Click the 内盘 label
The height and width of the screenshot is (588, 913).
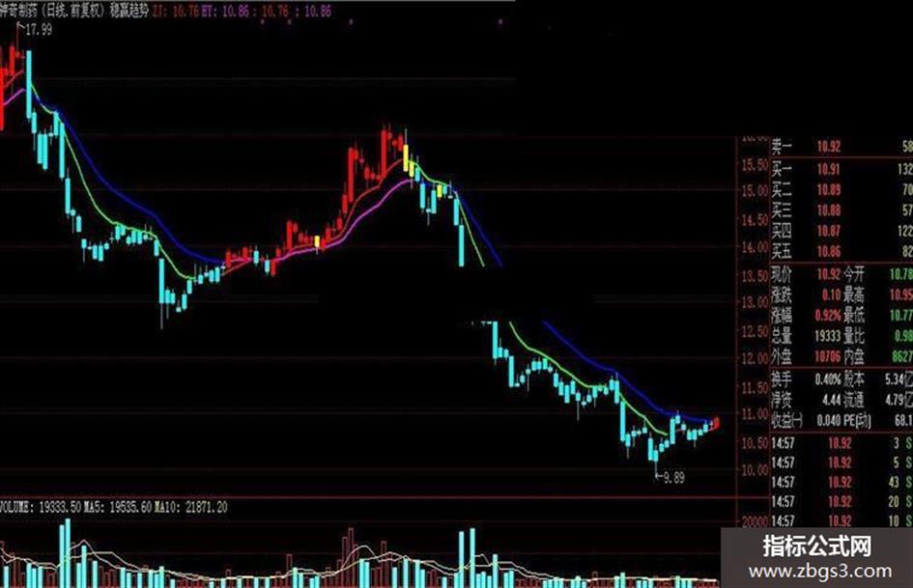(854, 356)
